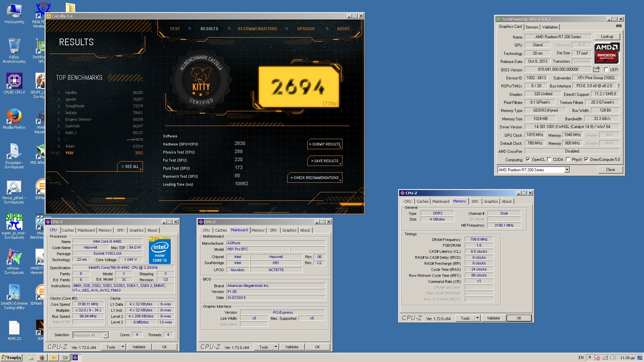Show hidden system tray icons
Screen dimensions: 644x362
click(590, 358)
